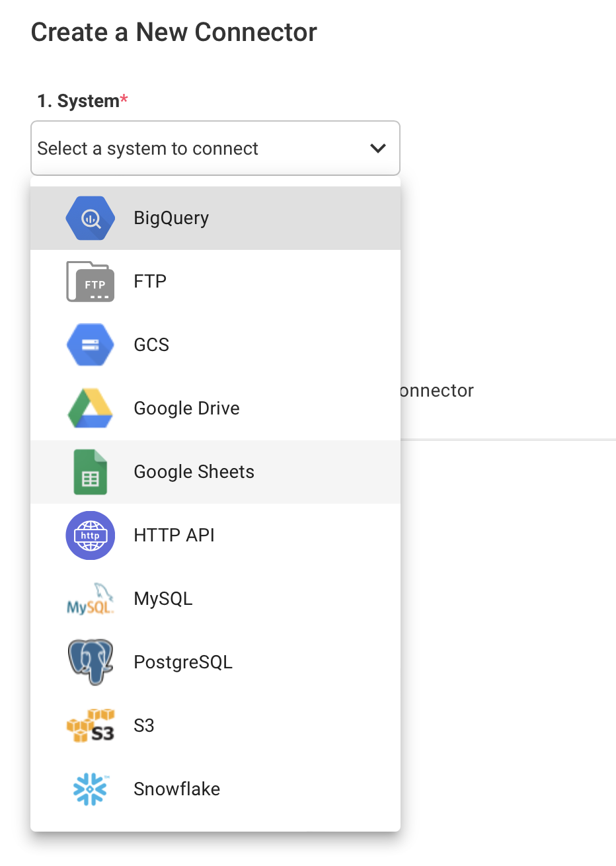
Task: Click the HTTP API globe icon
Action: 91,535
